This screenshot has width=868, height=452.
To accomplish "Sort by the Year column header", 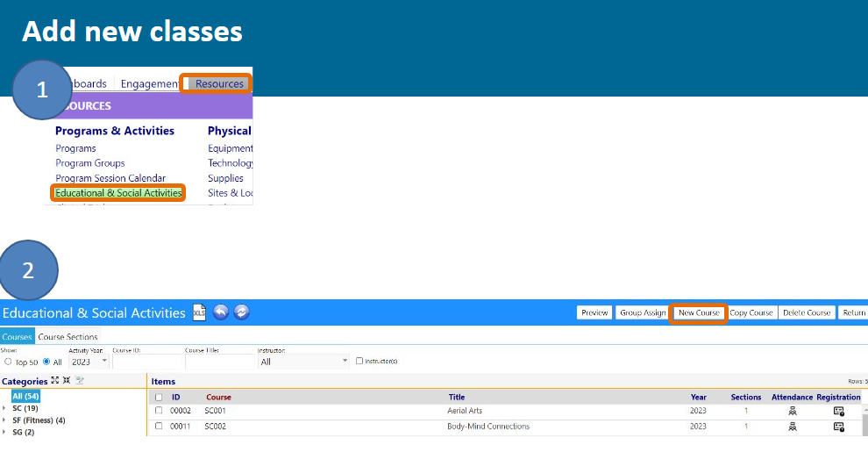I will pyautogui.click(x=698, y=398).
